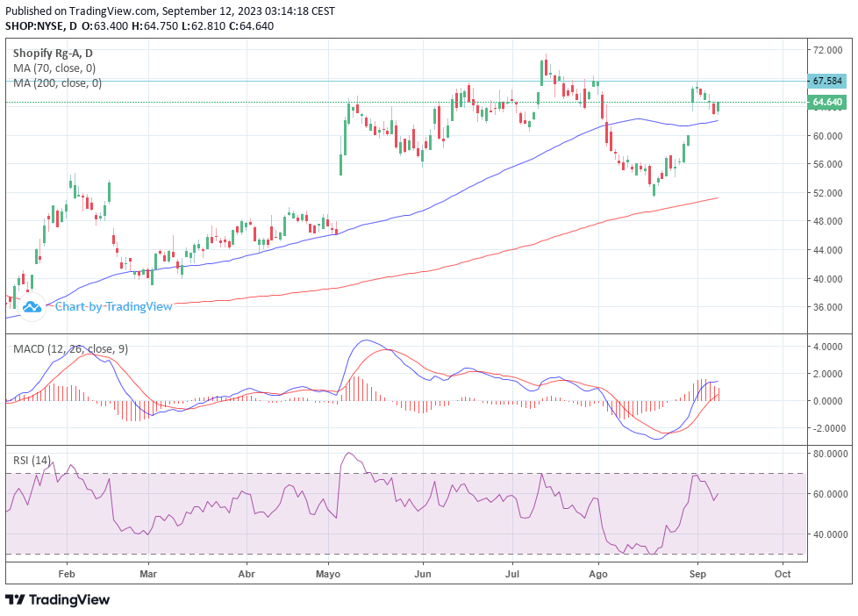Click the Sep label on time axis
Viewport: 858px width, 616px height.
[x=697, y=574]
